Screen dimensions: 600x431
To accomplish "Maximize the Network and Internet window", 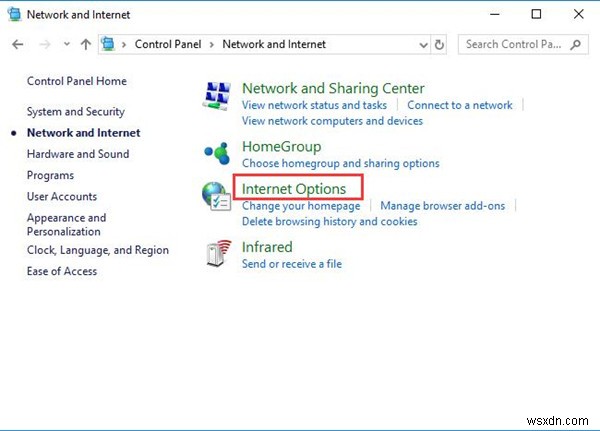I will [536, 14].
